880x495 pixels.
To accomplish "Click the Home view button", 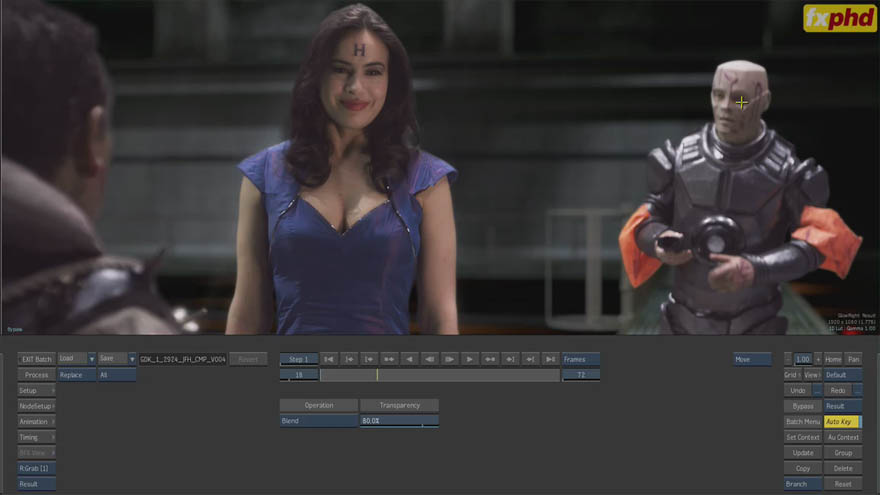I will 833,359.
